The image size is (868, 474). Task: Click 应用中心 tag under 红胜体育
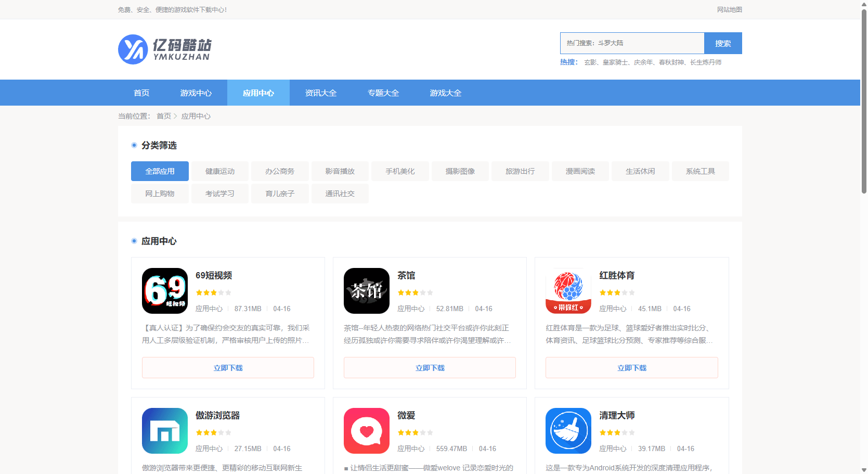613,309
